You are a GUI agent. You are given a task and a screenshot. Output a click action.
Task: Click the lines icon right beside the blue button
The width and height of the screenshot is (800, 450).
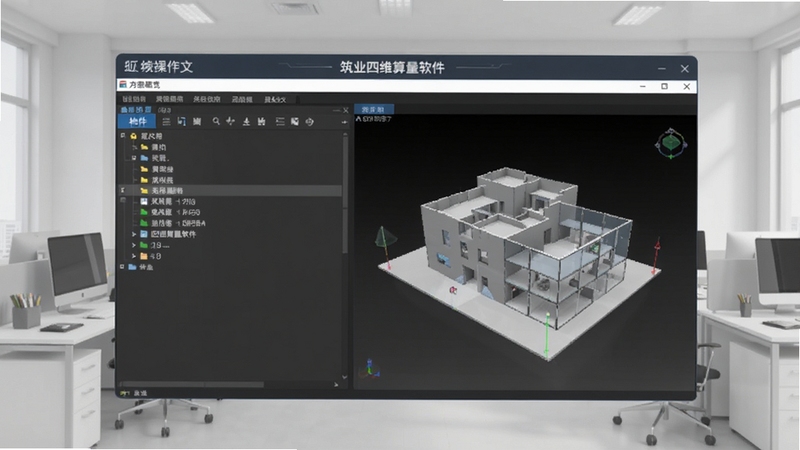coord(166,121)
